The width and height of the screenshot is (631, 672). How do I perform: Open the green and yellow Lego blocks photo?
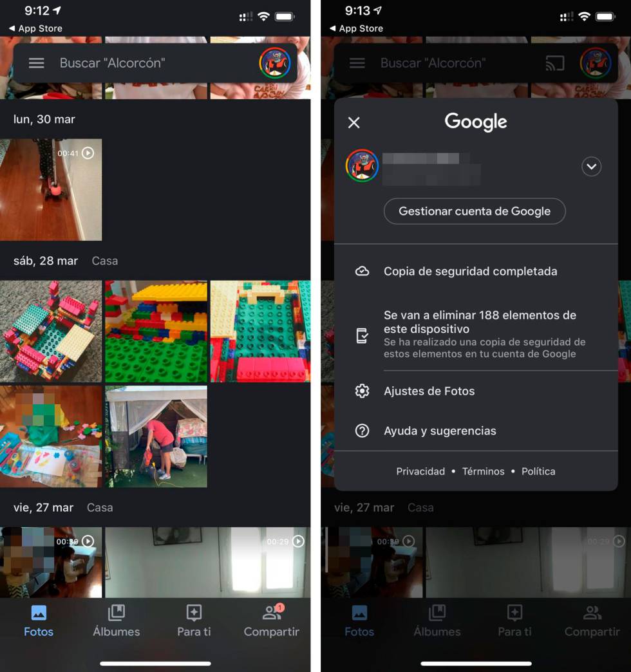pyautogui.click(x=156, y=331)
